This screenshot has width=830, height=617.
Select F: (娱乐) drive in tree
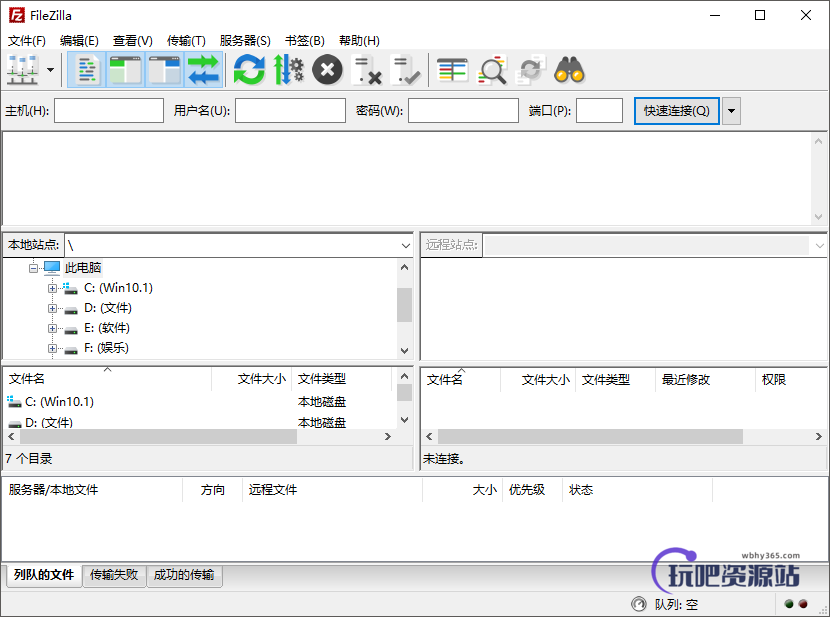[106, 348]
